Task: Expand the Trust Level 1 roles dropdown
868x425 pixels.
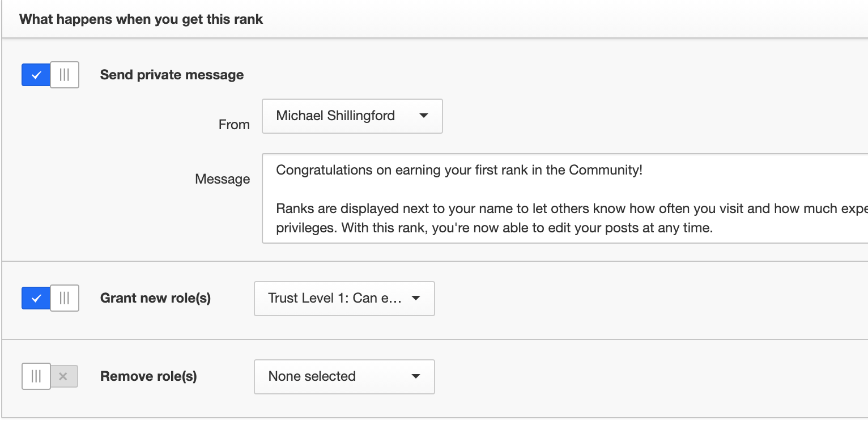Action: pos(344,298)
